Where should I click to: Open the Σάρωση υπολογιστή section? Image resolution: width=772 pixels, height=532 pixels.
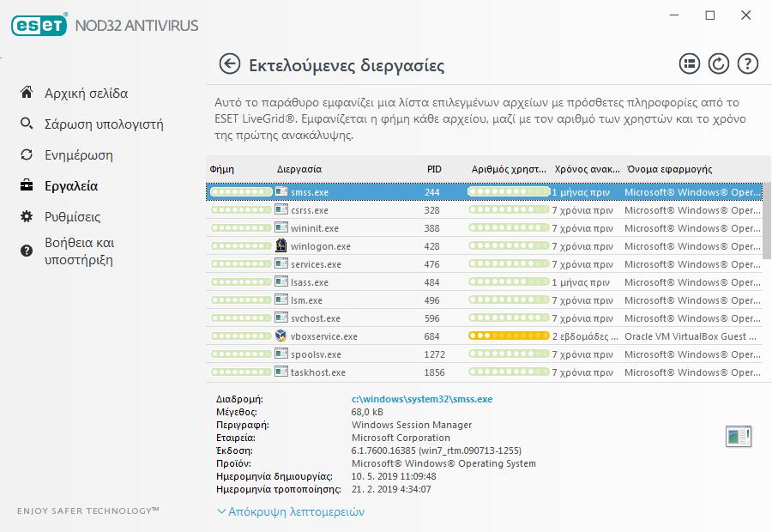coord(104,124)
